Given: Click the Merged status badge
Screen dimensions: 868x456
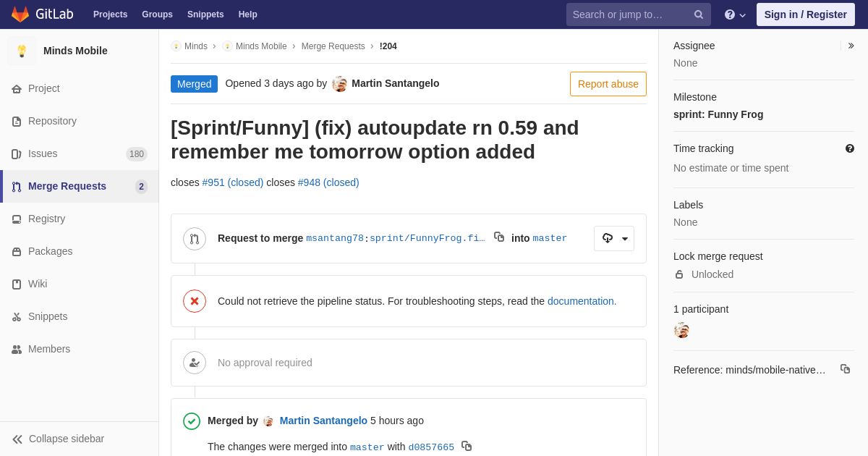Looking at the screenshot, I should [x=194, y=84].
